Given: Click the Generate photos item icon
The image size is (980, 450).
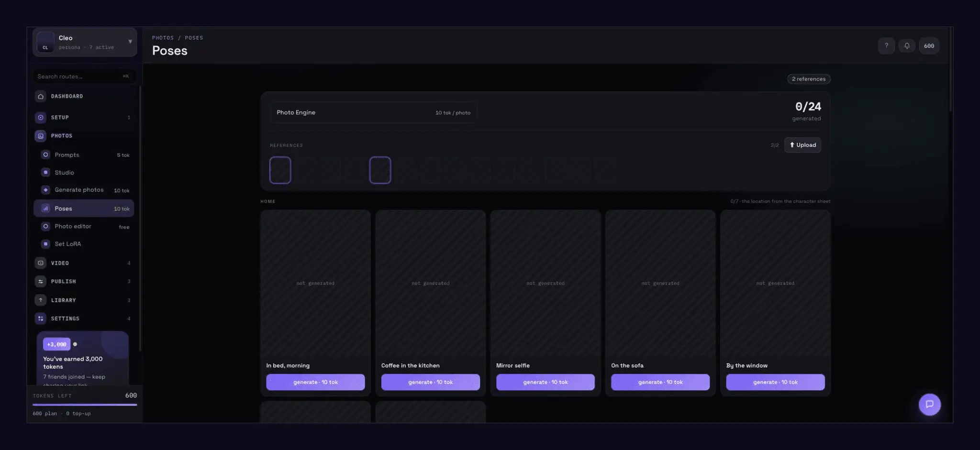Looking at the screenshot, I should (x=45, y=190).
